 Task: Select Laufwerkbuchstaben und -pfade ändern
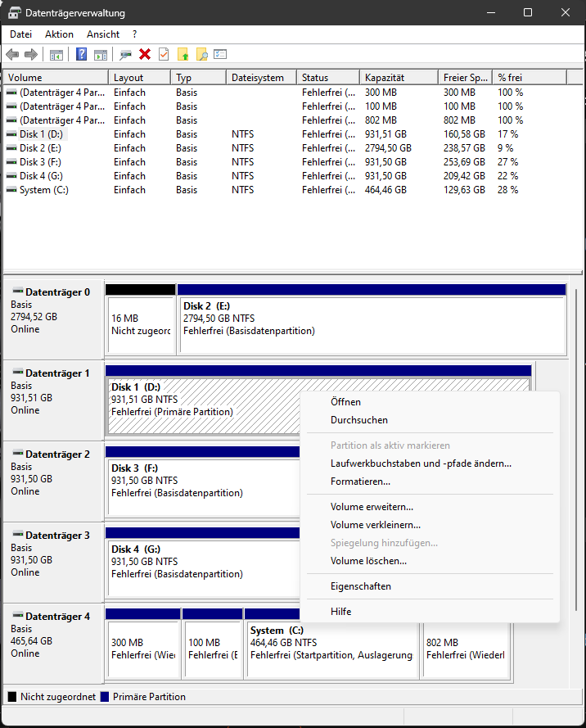click(430, 463)
